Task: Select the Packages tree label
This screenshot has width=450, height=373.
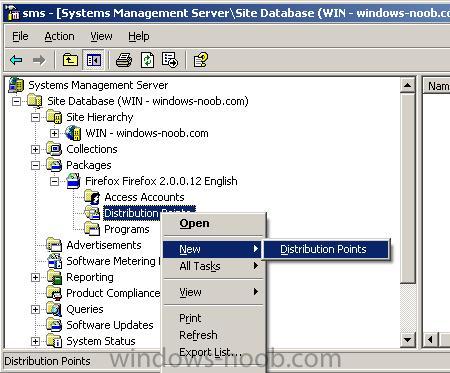Action: [x=89, y=165]
